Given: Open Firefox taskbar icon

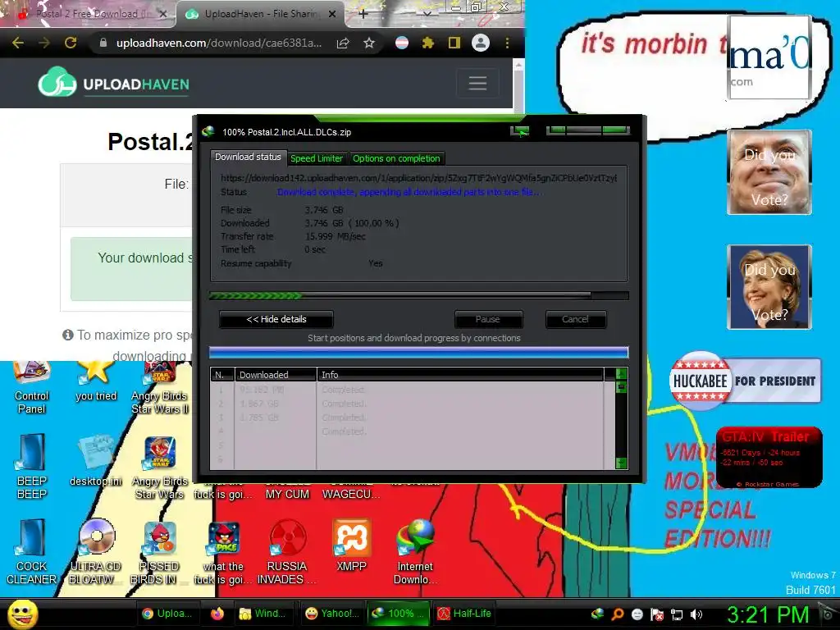Looking at the screenshot, I should [x=217, y=614].
